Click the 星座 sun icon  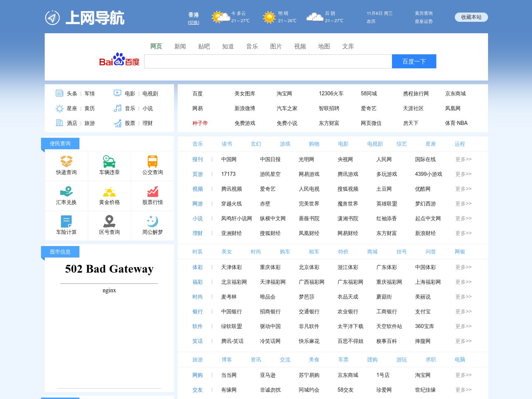(59, 108)
